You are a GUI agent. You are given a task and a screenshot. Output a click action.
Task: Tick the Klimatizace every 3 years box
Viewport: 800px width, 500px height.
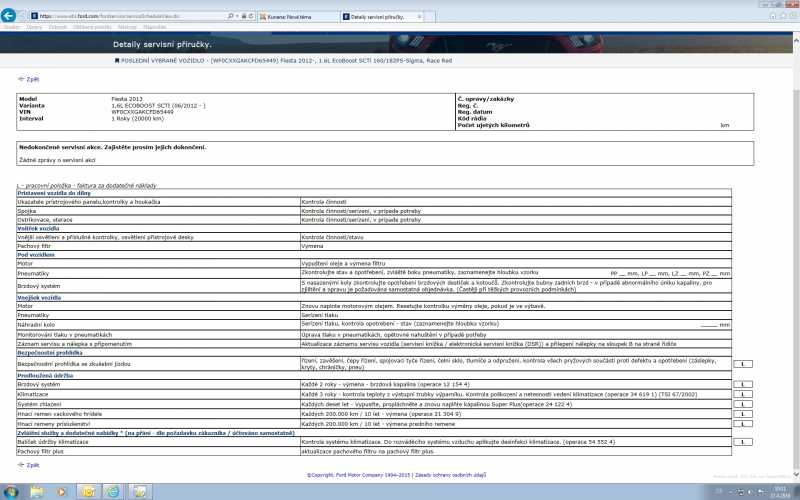coord(742,394)
